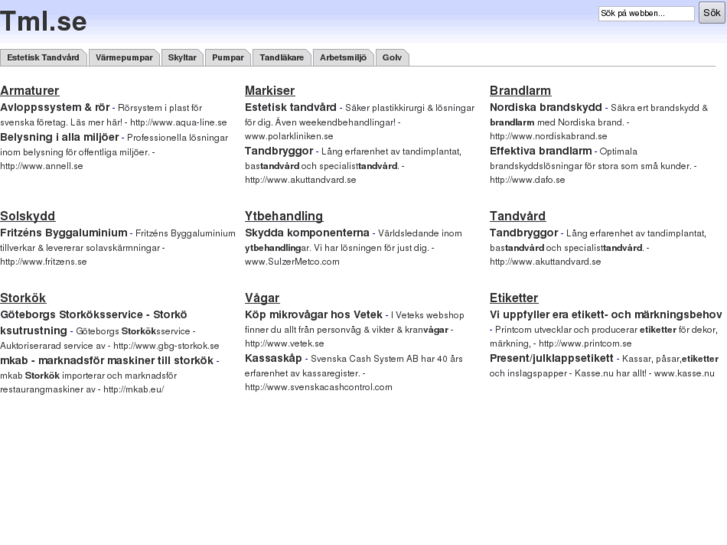Click 'Tandbryggor' ad under Markiser
This screenshot has width=727, height=545.
tap(279, 151)
